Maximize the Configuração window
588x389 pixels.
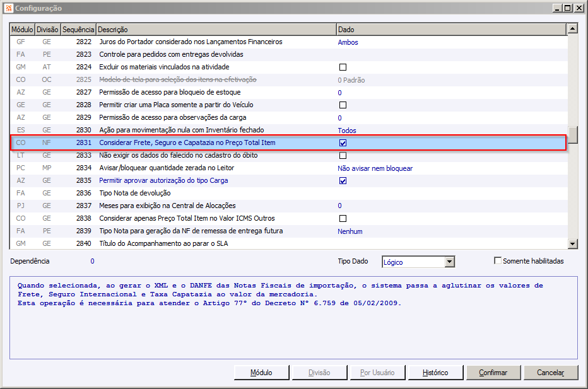pos(568,8)
